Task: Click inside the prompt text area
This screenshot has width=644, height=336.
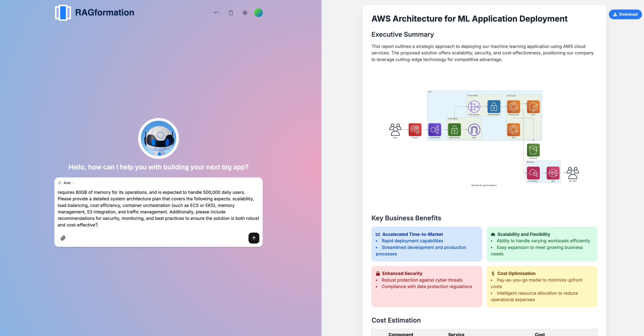Action: pyautogui.click(x=158, y=208)
